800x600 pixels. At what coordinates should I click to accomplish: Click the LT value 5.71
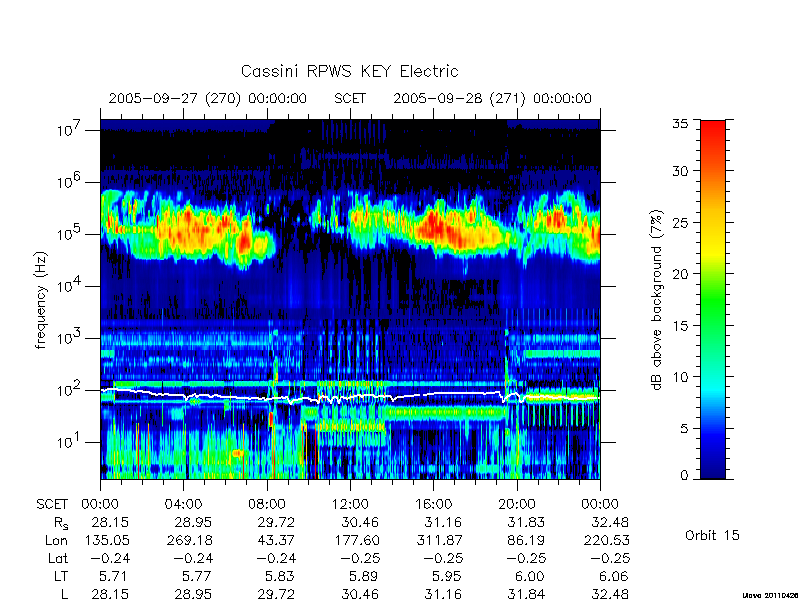tap(115, 576)
